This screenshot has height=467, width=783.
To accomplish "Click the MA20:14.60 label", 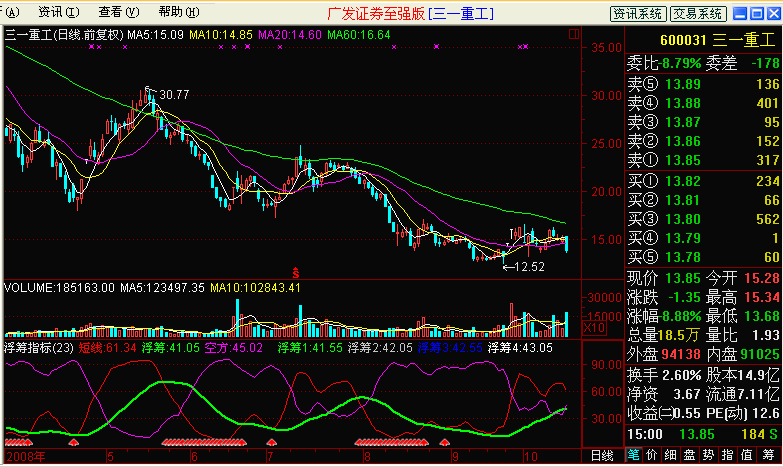I will point(290,35).
